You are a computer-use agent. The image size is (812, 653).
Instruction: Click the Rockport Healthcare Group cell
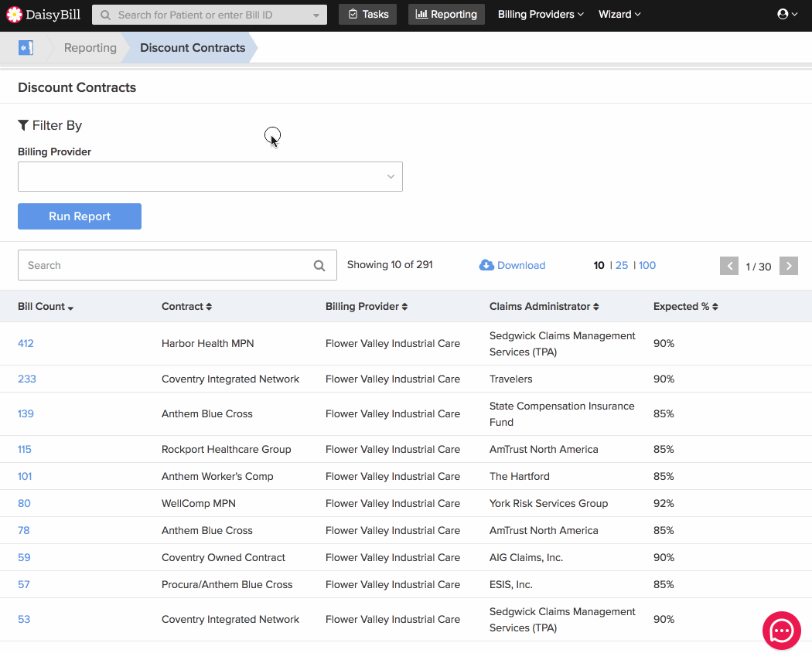(x=227, y=449)
